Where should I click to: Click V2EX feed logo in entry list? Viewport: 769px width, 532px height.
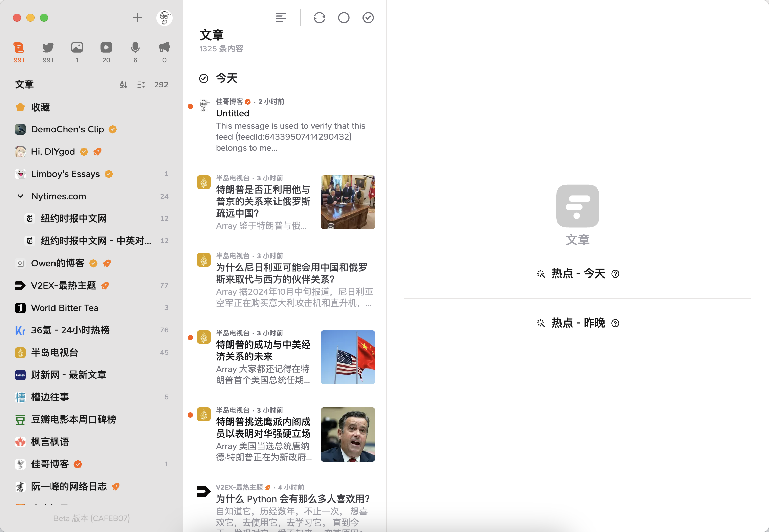[204, 491]
